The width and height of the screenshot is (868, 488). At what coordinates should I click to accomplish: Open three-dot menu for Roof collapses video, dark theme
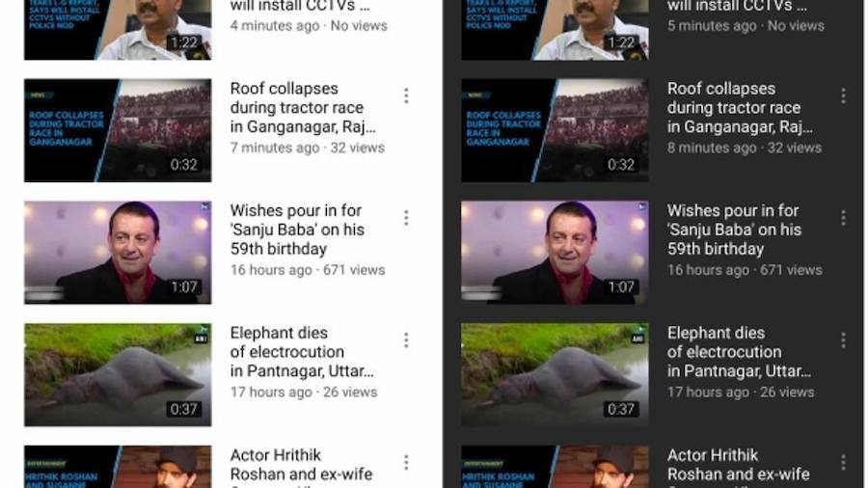tap(843, 95)
